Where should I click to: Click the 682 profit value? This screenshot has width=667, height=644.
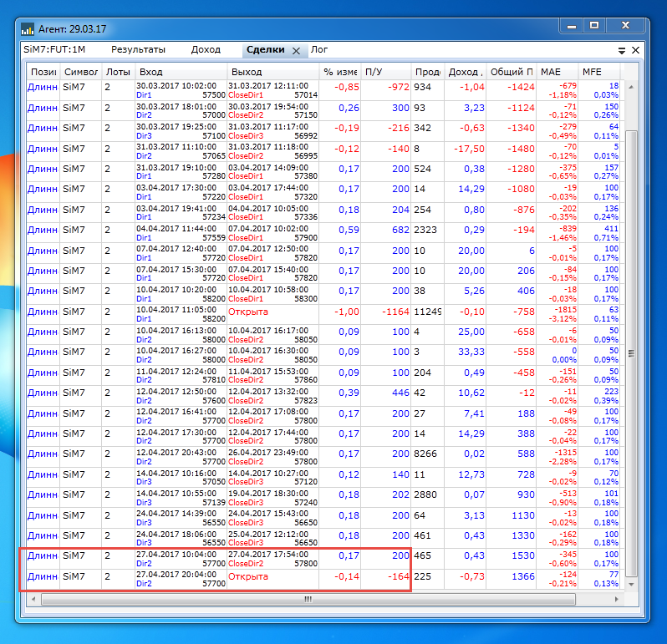400,230
